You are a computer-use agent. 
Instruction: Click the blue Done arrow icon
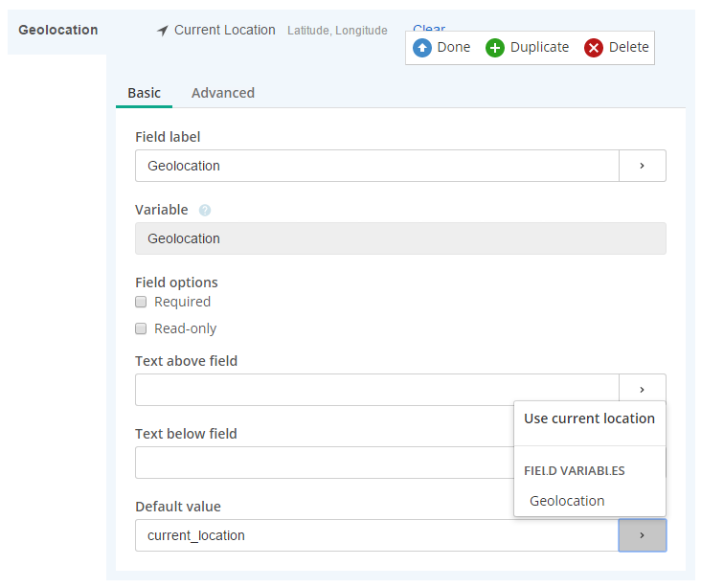coord(422,48)
